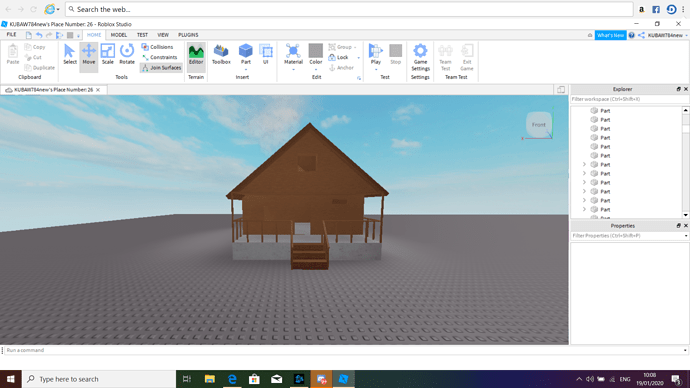Open the Group dropdown arrow
This screenshot has width=690, height=388.
355,47
